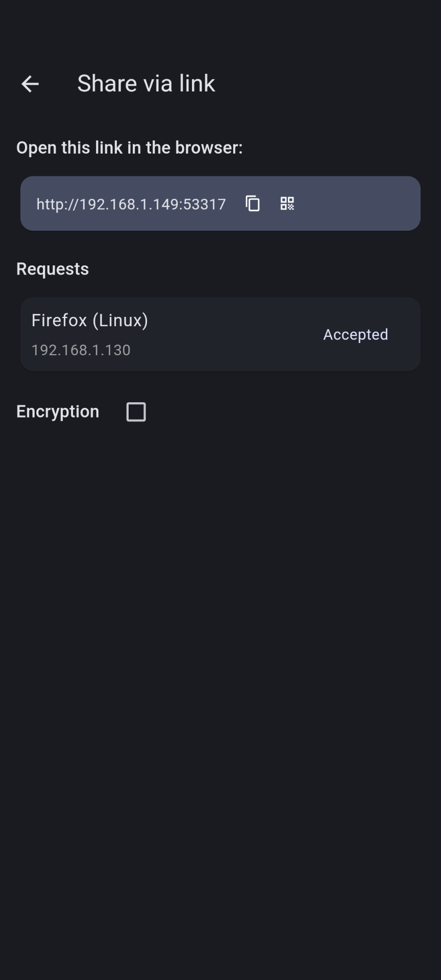
Task: Go back using the arrow icon
Action: (30, 84)
